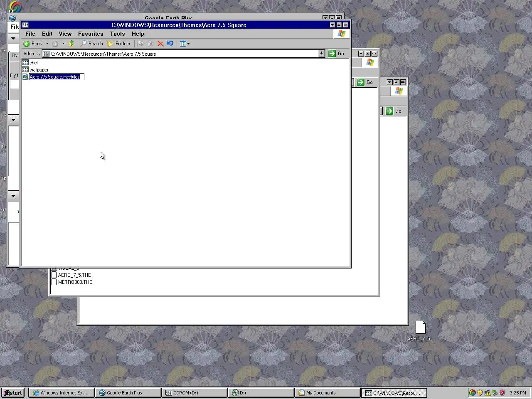Select AERO_7_5.THE in the back window
Screen dimensions: 532x399
74,275
